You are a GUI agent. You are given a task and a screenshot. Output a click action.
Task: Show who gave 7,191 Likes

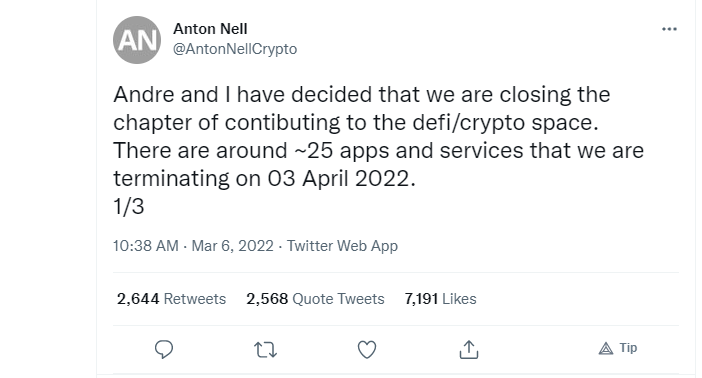(x=440, y=299)
